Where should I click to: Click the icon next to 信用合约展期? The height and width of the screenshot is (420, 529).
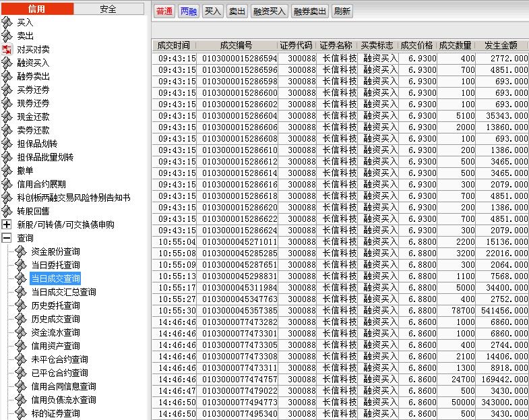7,184
